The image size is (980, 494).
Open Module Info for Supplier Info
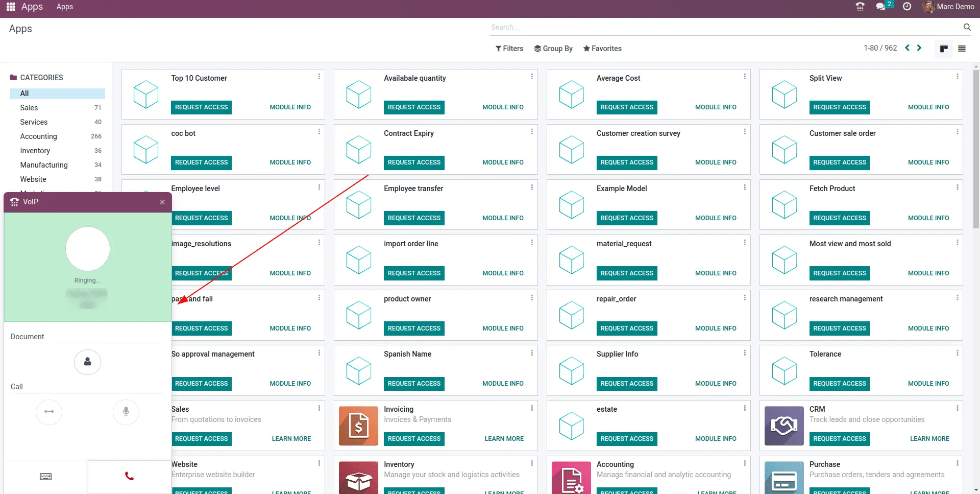[x=716, y=384]
